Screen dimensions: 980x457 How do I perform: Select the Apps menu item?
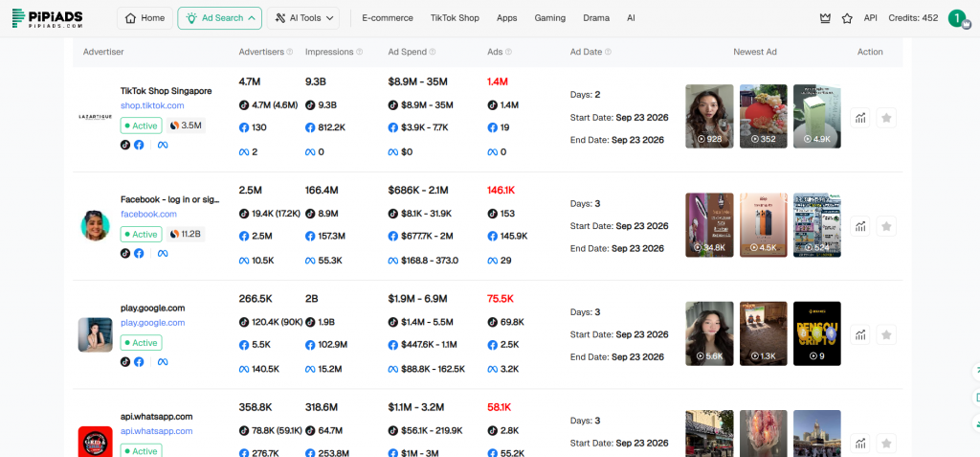pyautogui.click(x=507, y=18)
